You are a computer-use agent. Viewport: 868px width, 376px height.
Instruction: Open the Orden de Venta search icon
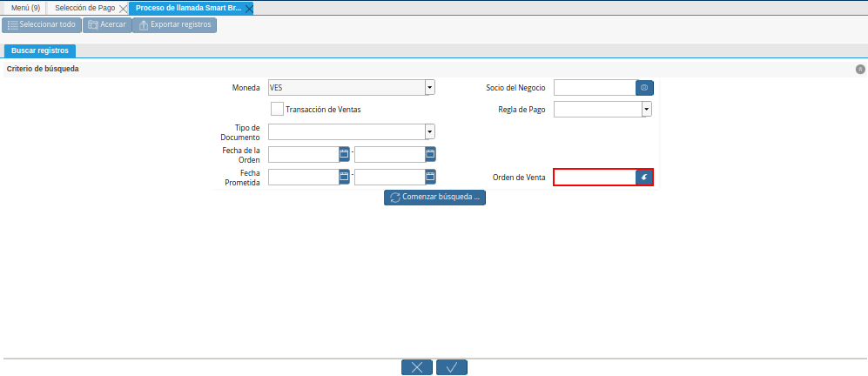coord(644,178)
